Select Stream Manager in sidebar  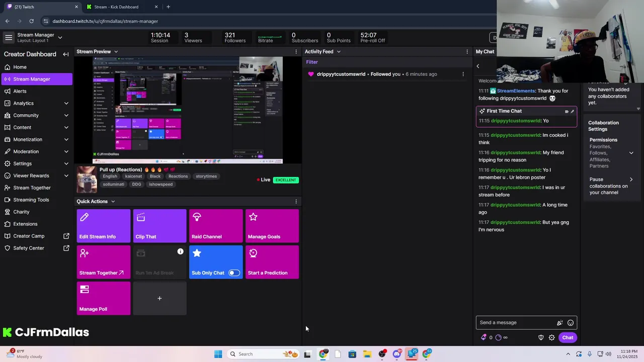point(36,79)
